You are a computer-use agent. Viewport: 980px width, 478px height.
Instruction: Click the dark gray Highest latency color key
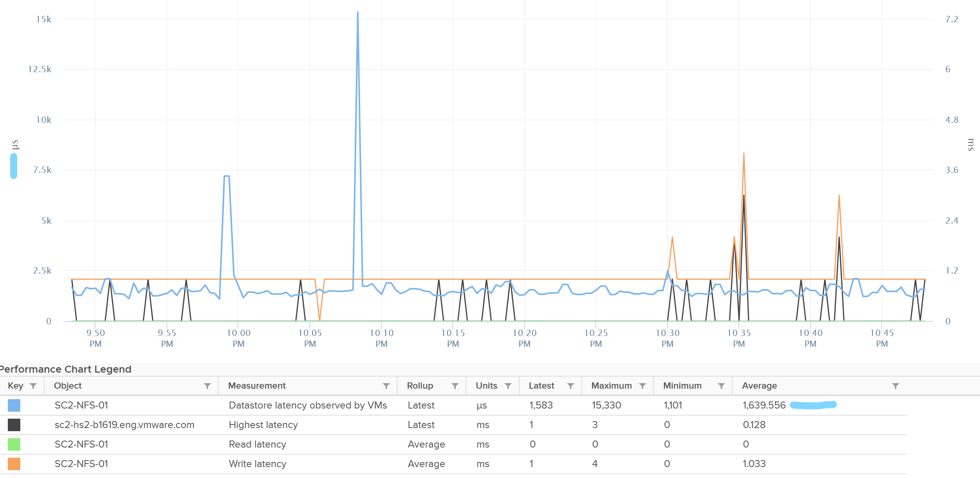click(14, 425)
